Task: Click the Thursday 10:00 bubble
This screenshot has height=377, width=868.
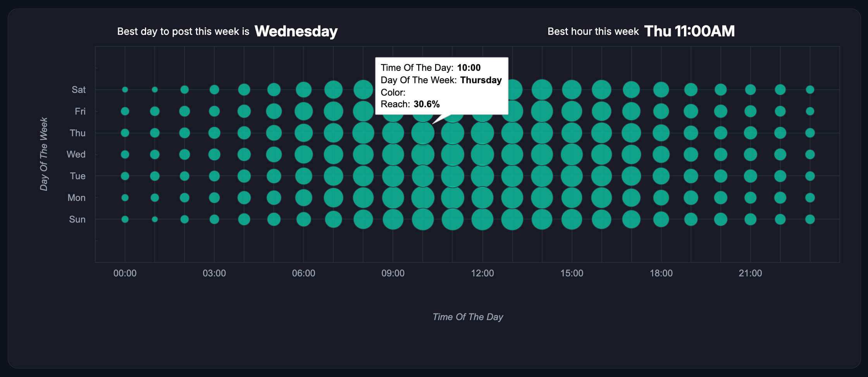Action: [x=423, y=133]
